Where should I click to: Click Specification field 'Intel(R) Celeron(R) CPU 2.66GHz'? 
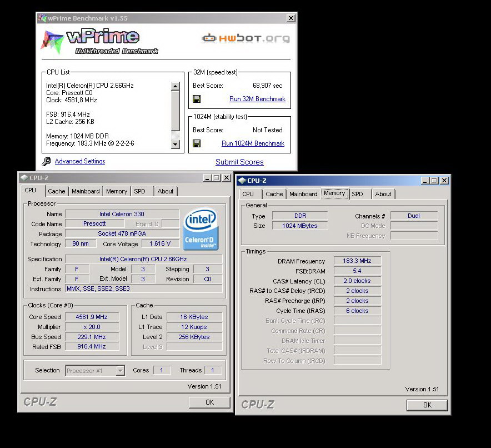[144, 260]
